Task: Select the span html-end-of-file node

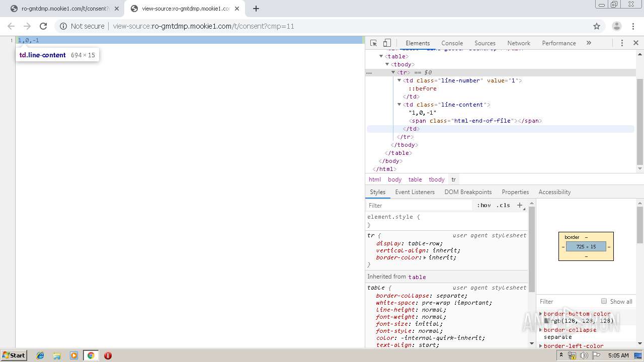Action: click(x=475, y=121)
